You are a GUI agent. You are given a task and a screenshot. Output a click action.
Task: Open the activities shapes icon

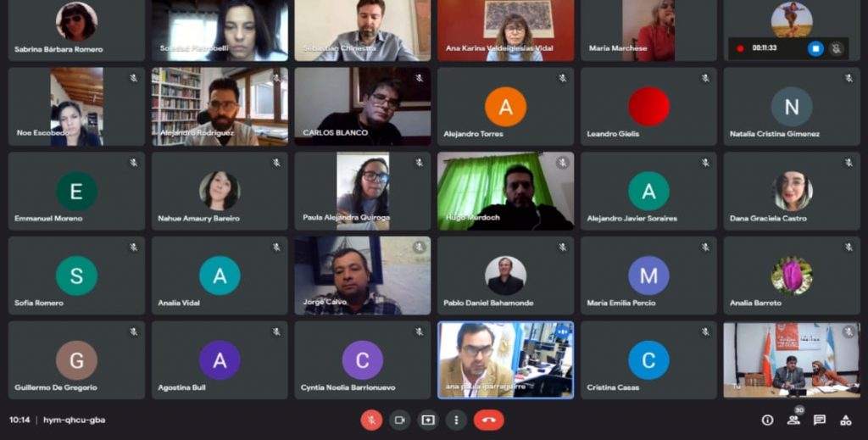[846, 420]
